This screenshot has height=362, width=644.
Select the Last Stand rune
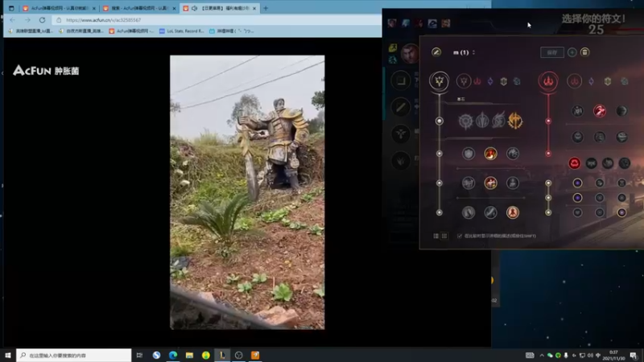click(x=513, y=212)
